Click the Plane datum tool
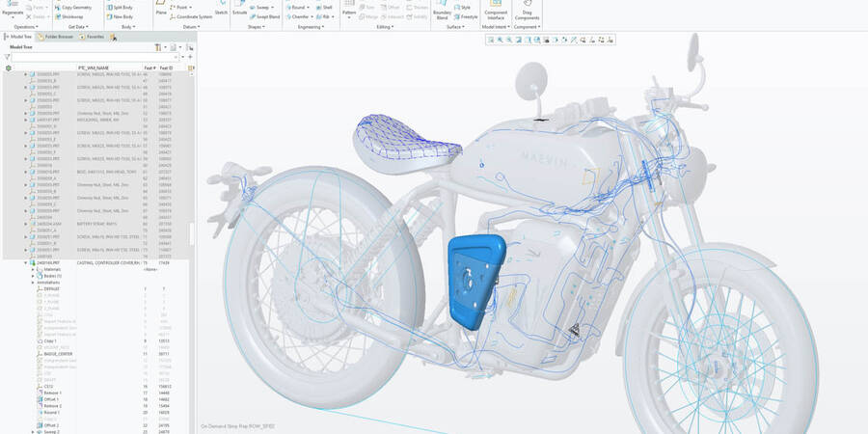Viewport: 868px width, 434px height. pos(160,9)
